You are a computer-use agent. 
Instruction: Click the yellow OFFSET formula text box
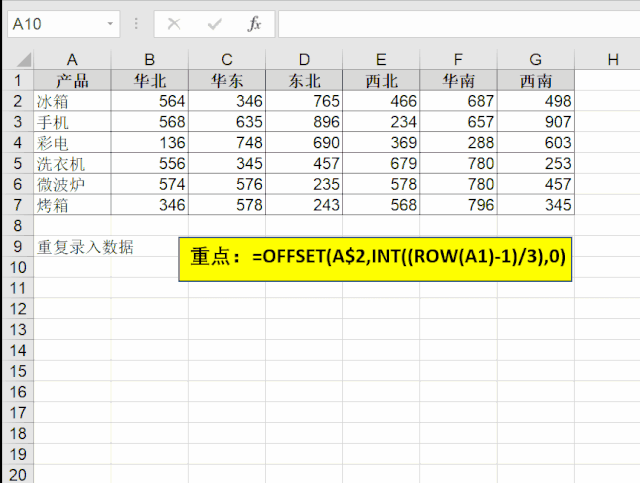click(x=375, y=259)
